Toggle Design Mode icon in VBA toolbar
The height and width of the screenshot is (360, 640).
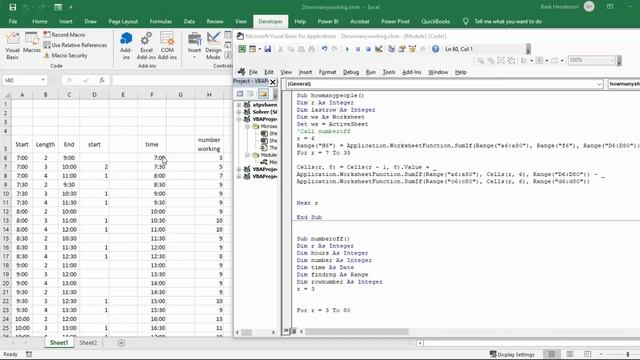(379, 49)
